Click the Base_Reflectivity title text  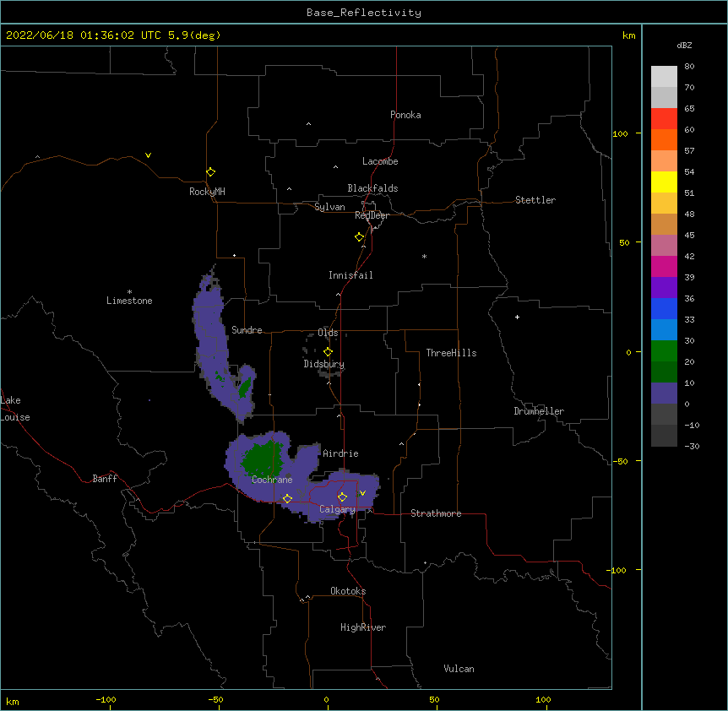[364, 13]
